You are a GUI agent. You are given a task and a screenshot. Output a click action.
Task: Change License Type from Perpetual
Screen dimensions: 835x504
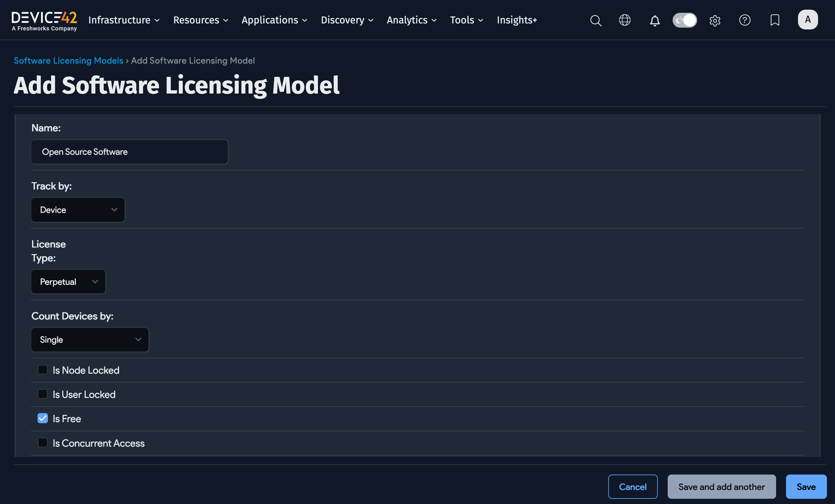pos(68,281)
